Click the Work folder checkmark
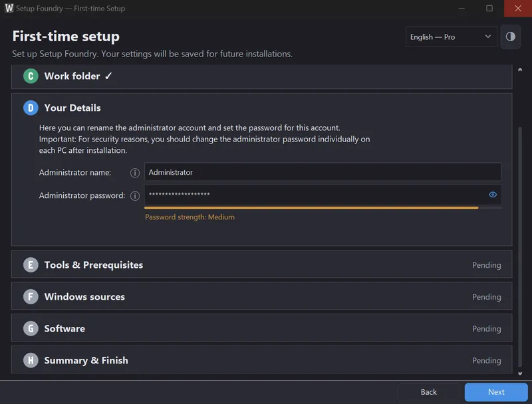This screenshot has height=404, width=532. (x=108, y=76)
